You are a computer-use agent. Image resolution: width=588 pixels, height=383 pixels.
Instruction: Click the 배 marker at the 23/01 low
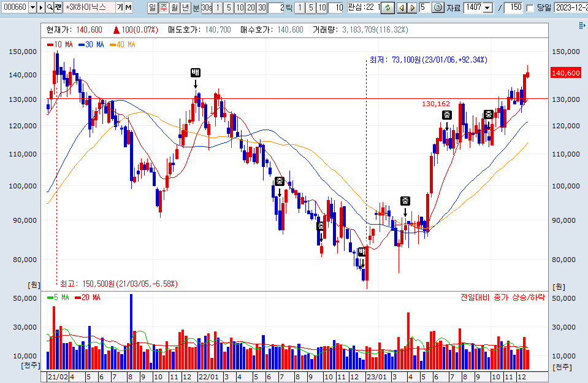pos(362,252)
